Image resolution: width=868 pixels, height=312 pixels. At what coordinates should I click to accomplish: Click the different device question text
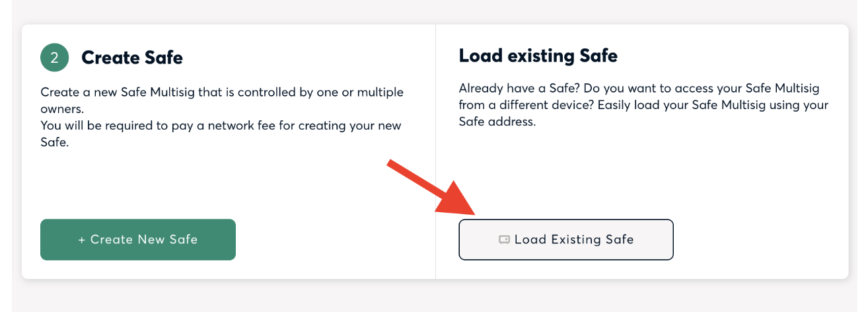(x=643, y=97)
